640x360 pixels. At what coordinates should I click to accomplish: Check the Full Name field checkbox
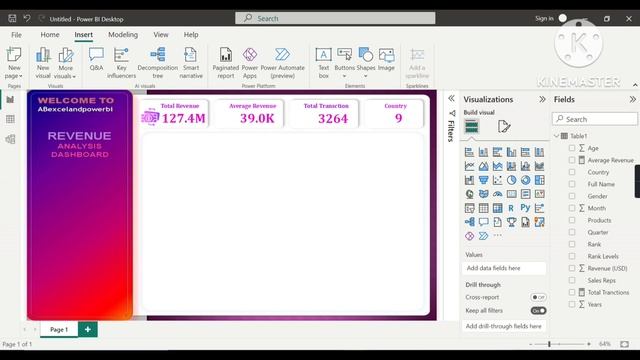point(572,184)
